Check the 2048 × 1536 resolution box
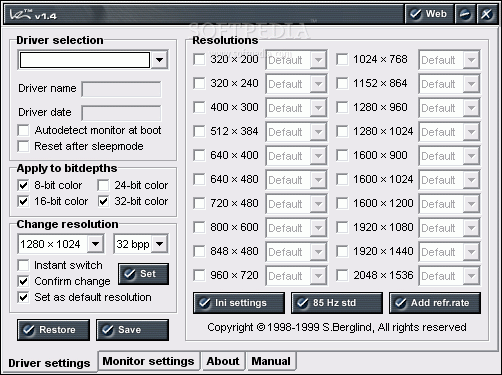The height and width of the screenshot is (375, 502). pyautogui.click(x=342, y=276)
